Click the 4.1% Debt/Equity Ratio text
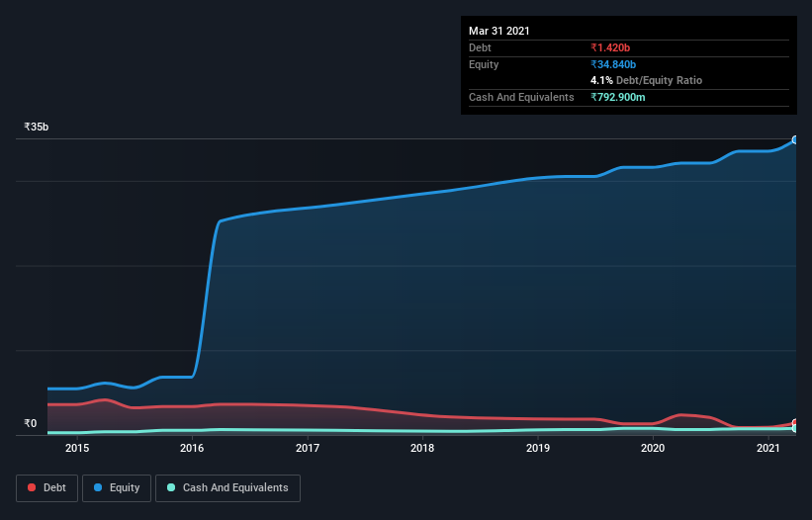812x520 pixels. 646,80
